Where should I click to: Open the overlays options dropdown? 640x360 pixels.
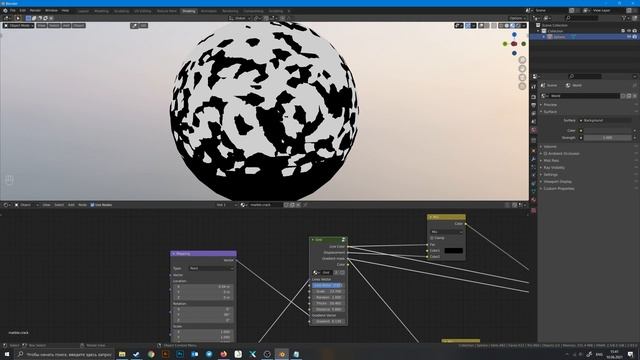click(x=487, y=26)
